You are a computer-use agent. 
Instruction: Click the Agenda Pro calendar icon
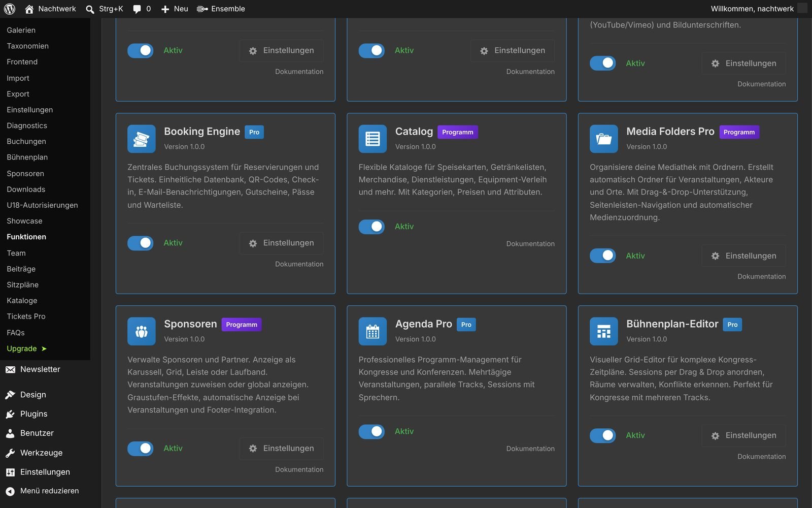(373, 331)
